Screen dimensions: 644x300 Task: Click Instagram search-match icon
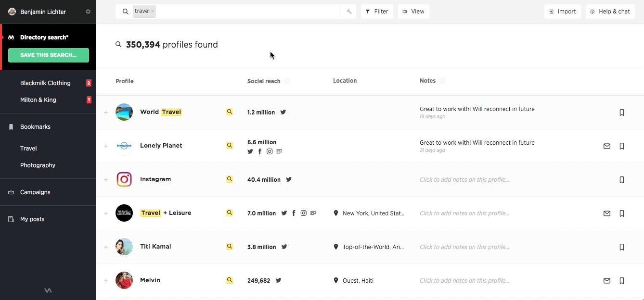[230, 179]
